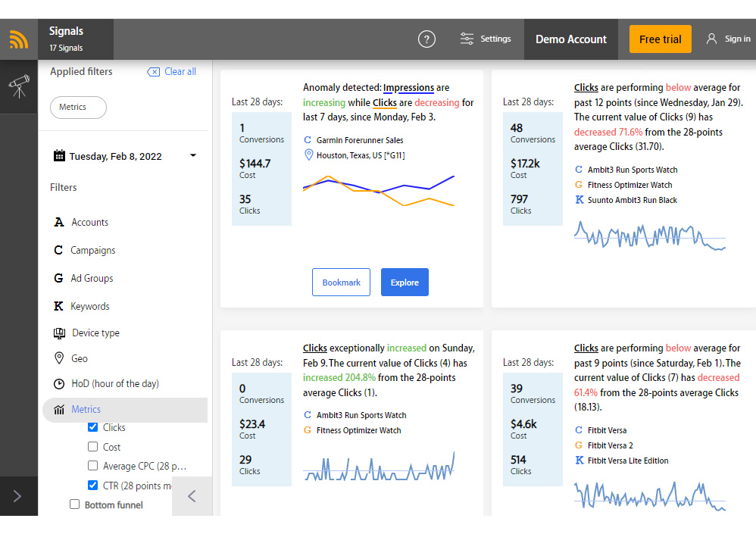Click the blue Explore button
The image size is (756, 534).
pos(405,283)
